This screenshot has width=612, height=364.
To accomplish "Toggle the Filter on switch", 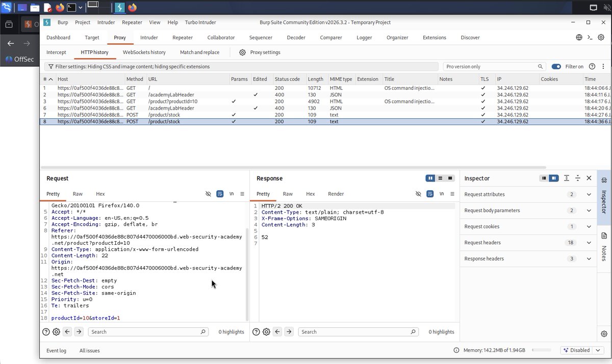I will [x=556, y=67].
